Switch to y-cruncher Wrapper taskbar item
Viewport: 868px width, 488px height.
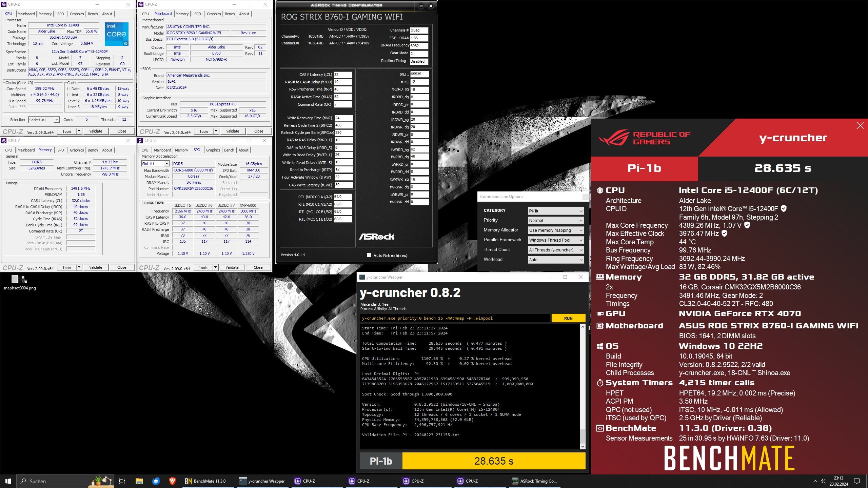click(x=262, y=481)
